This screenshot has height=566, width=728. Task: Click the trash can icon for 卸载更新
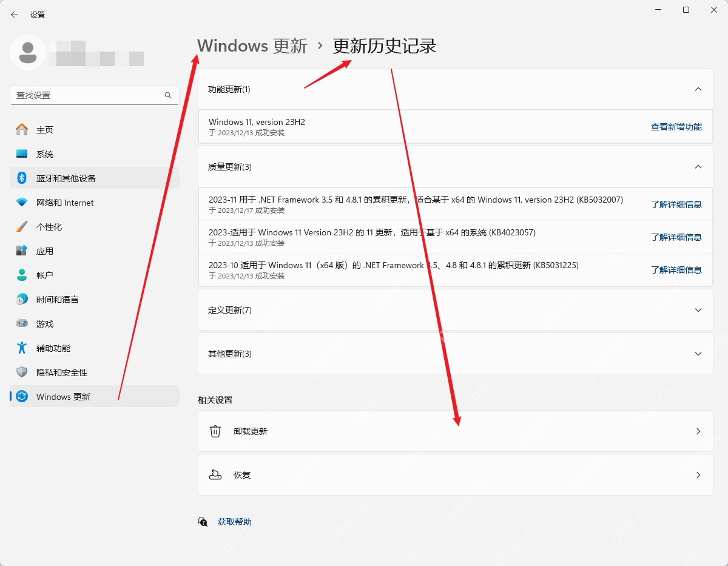pyautogui.click(x=215, y=431)
